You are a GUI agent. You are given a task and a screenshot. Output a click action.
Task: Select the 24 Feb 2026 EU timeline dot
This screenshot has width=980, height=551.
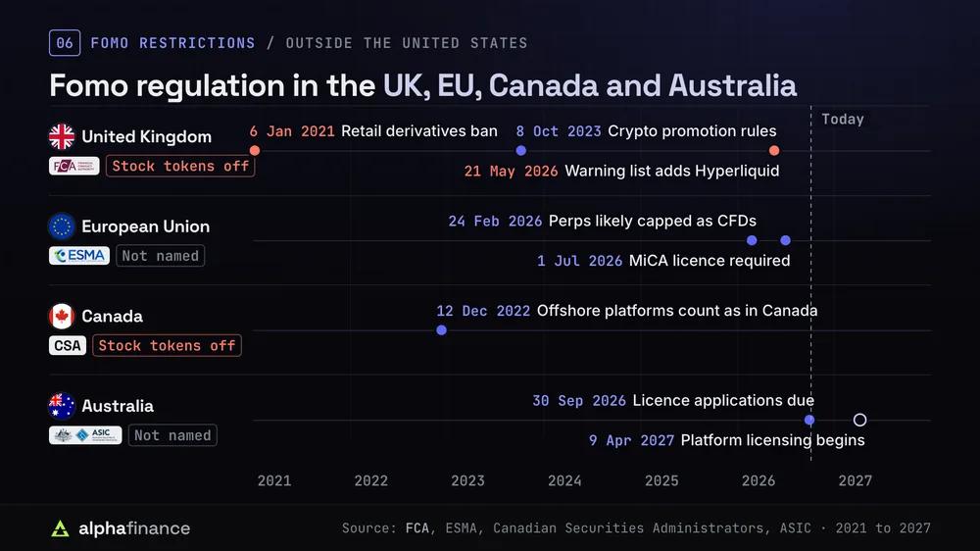(x=752, y=240)
